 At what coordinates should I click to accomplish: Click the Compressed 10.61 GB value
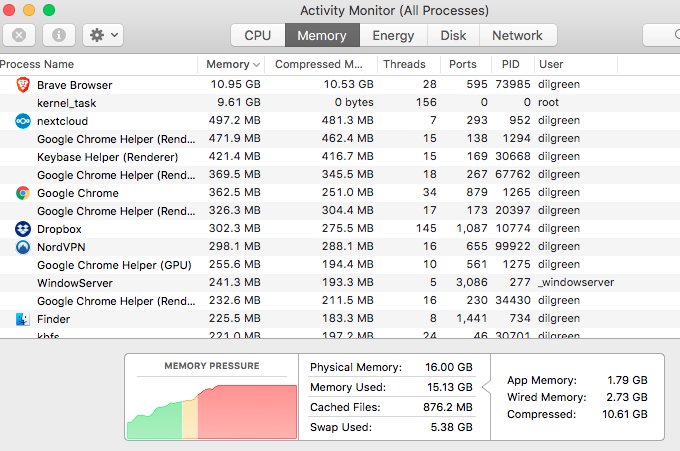[624, 414]
